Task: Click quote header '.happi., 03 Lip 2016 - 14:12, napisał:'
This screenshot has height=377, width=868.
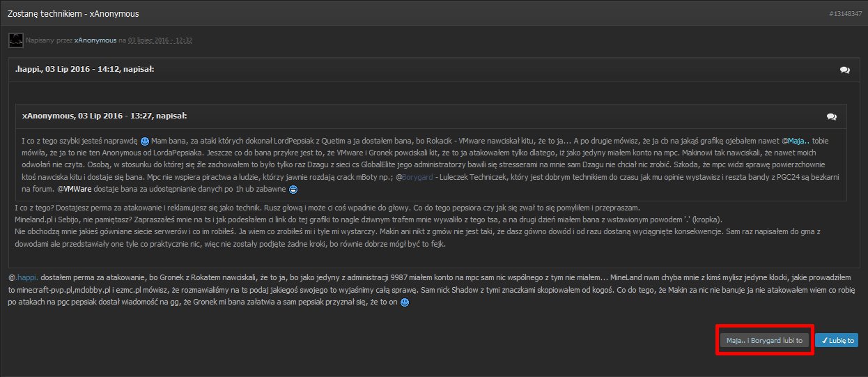Action: click(x=85, y=70)
